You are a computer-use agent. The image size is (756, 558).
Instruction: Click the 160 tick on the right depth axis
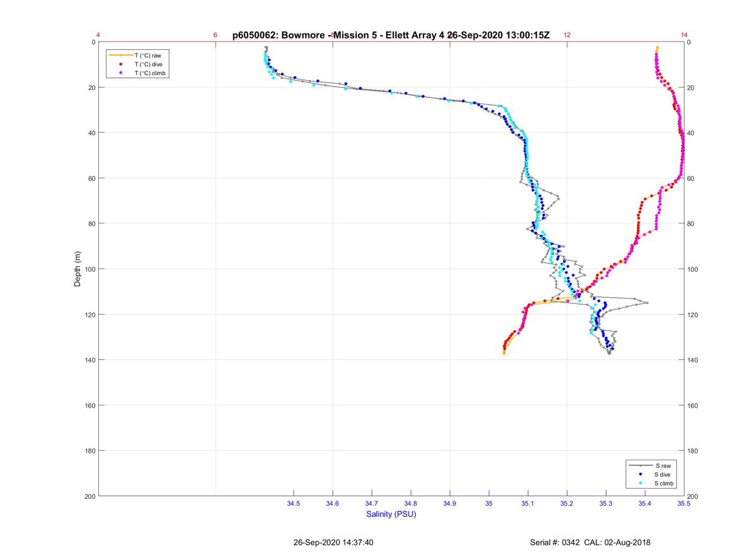point(693,405)
